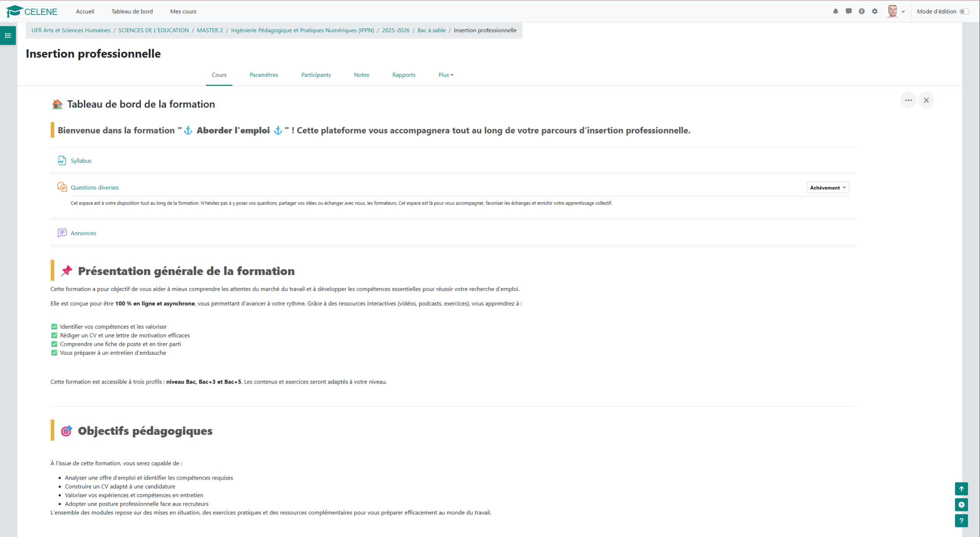The width and height of the screenshot is (980, 537).
Task: Open the course index drawer button
Action: [8, 36]
